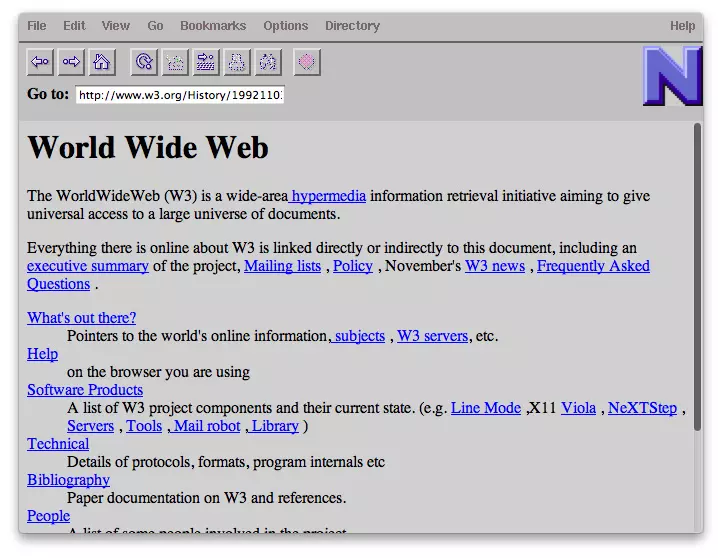Screen dimensions: 718x558
Task: Expand the Options menu
Action: click(286, 26)
